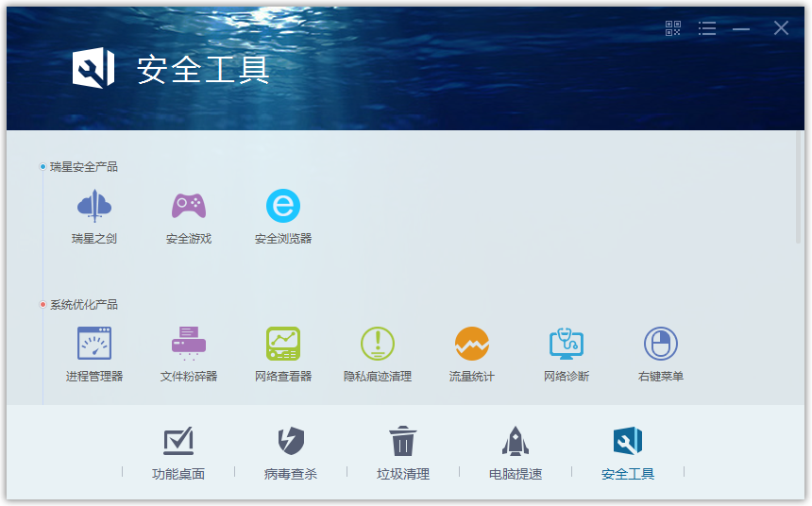Click the vertical scrollbar on the right
The image size is (812, 506).
[x=798, y=188]
